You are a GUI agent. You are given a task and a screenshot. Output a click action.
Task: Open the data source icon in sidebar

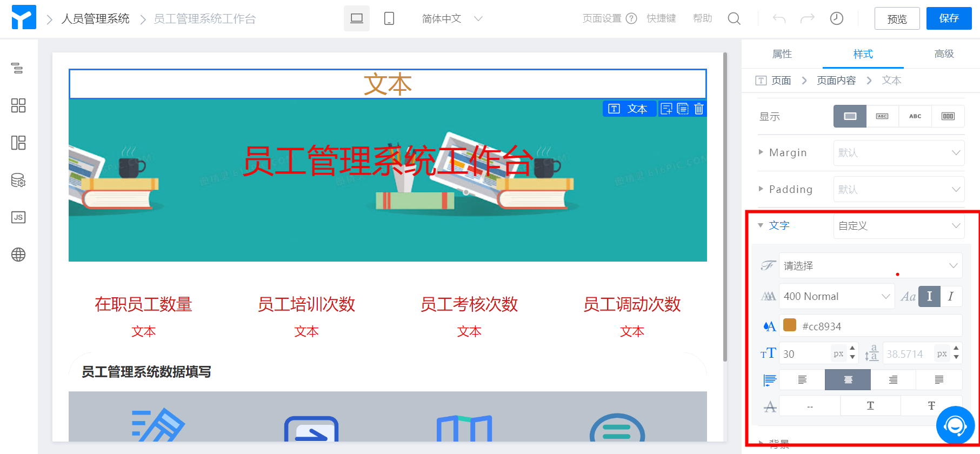[18, 180]
